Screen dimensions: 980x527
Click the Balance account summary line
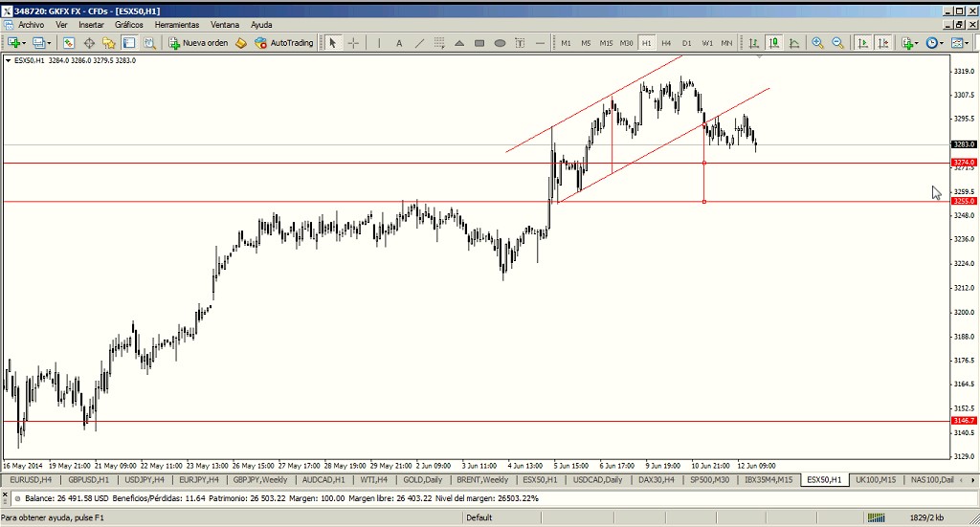point(281,499)
